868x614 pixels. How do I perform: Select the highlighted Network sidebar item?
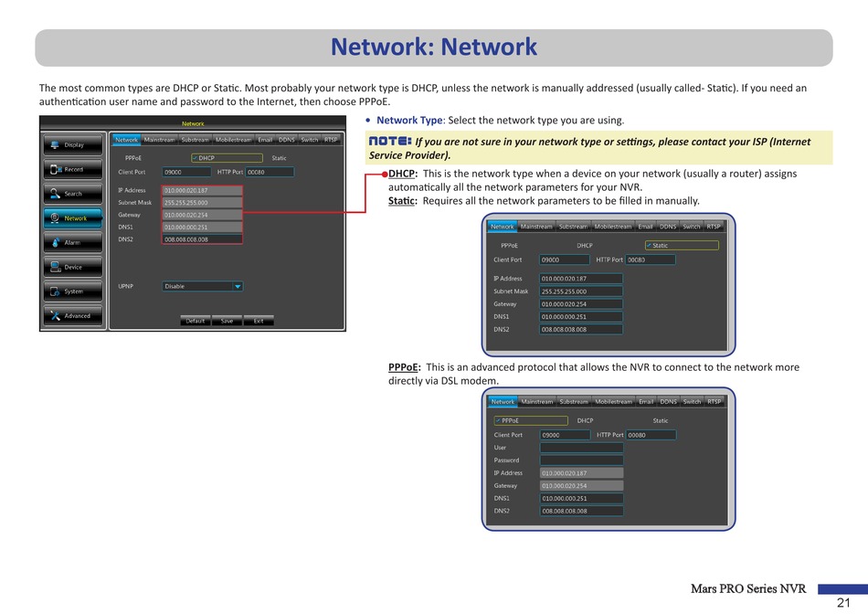point(73,218)
